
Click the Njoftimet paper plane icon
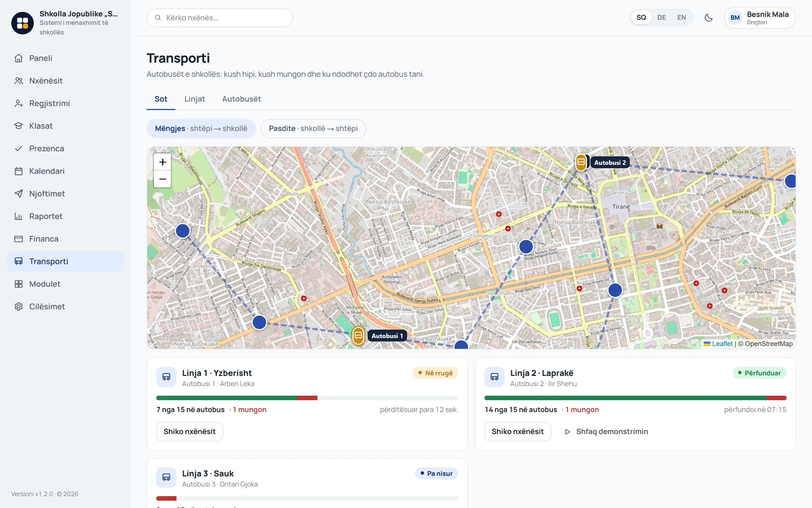click(x=18, y=194)
